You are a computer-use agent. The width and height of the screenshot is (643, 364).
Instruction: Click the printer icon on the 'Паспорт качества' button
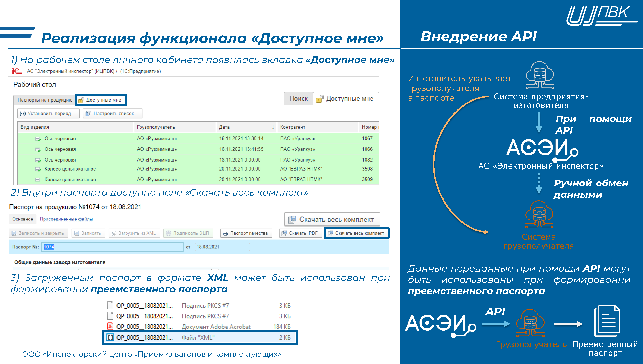[225, 233]
